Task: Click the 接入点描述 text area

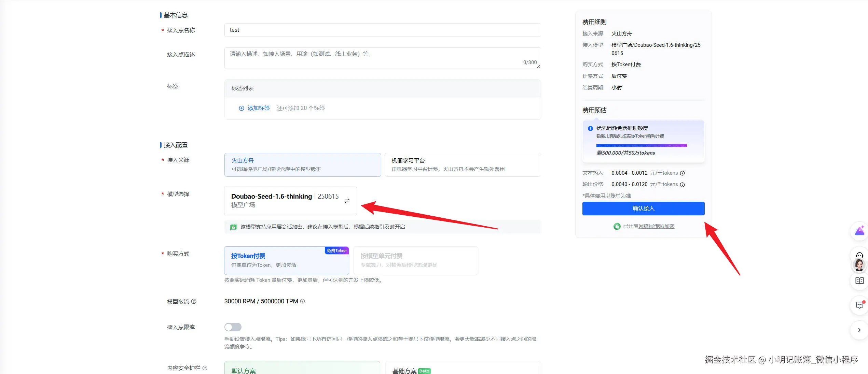Action: click(382, 58)
